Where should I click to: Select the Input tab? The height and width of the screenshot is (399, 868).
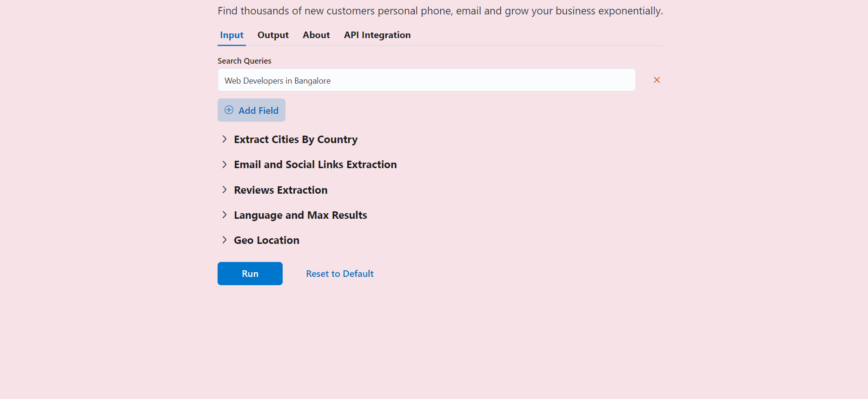232,35
